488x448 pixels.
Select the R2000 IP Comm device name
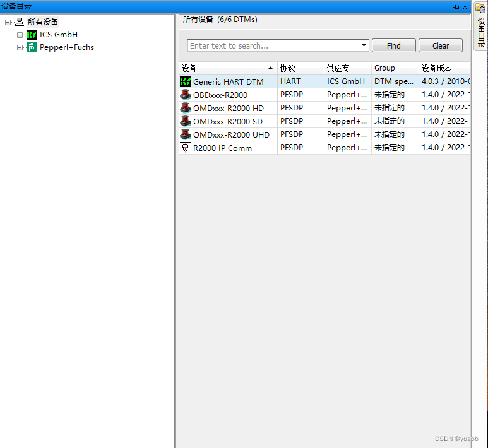click(x=222, y=148)
